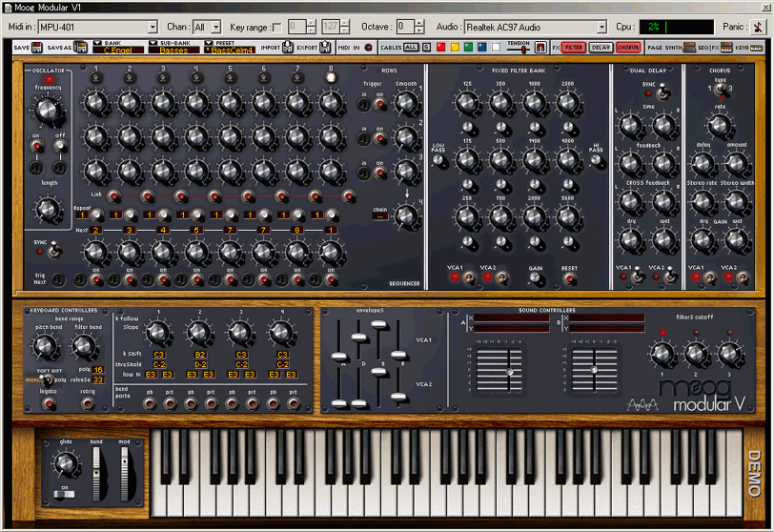Viewport: 774px width, 532px height.
Task: Click the Import preset icon
Action: (288, 47)
